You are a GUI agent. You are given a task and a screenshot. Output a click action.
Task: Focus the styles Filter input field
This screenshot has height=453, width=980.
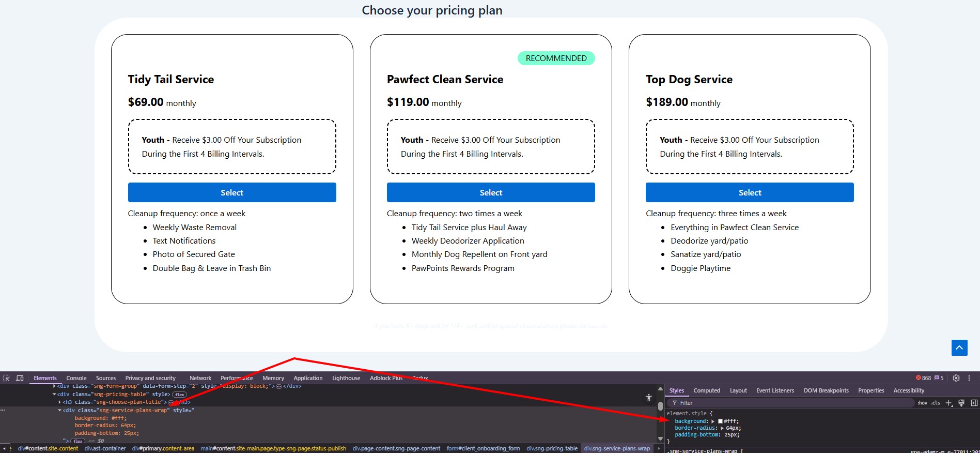[x=790, y=403]
